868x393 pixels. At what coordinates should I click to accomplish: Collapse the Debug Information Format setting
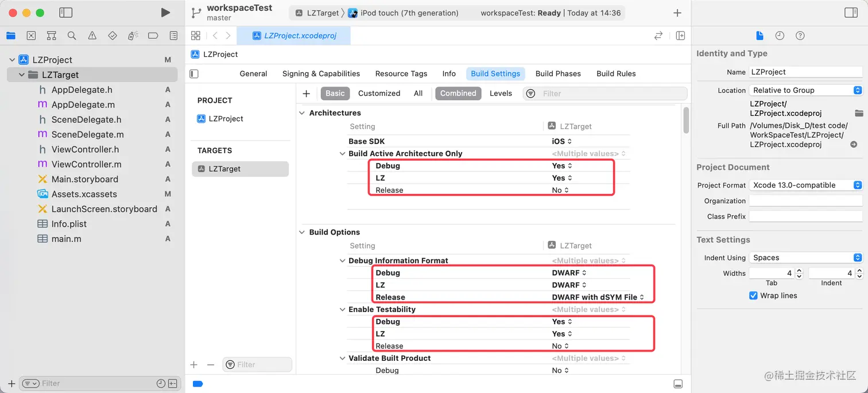[x=343, y=260]
